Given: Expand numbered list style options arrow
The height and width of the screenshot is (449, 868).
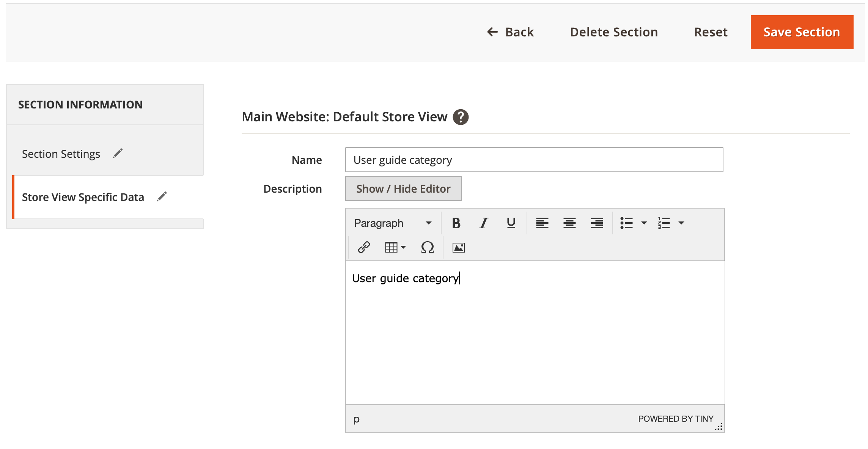Looking at the screenshot, I should pos(681,223).
